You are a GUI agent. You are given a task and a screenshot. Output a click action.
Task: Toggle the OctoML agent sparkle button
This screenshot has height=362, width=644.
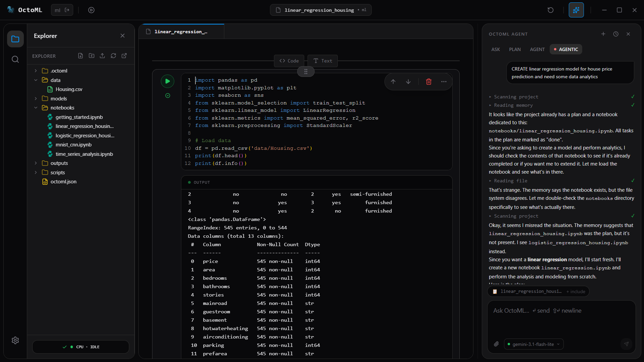[x=576, y=10]
